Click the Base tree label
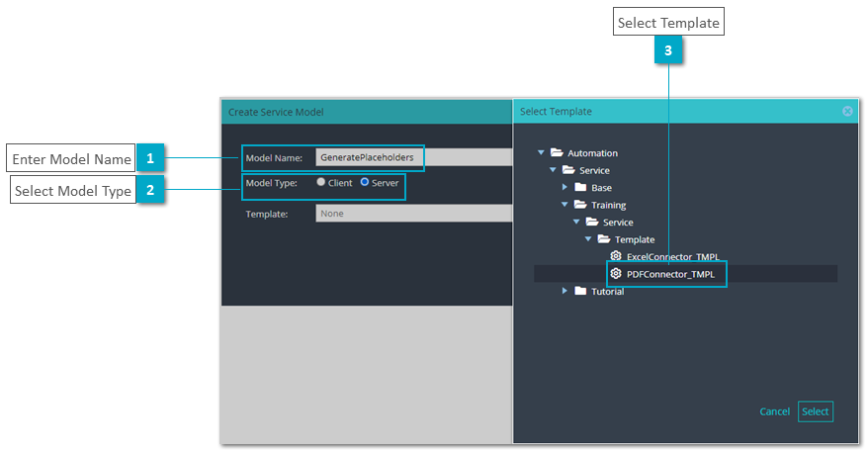Screen dimensions: 868x453 [601, 188]
